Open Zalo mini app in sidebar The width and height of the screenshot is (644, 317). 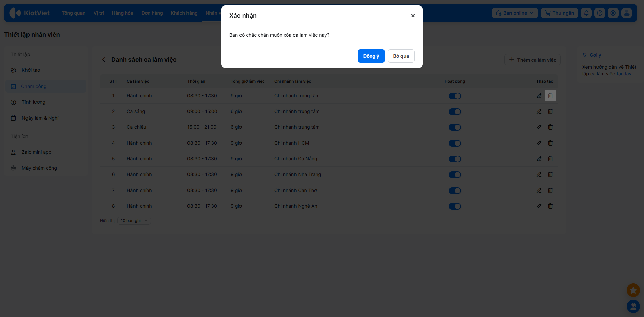(x=46, y=152)
